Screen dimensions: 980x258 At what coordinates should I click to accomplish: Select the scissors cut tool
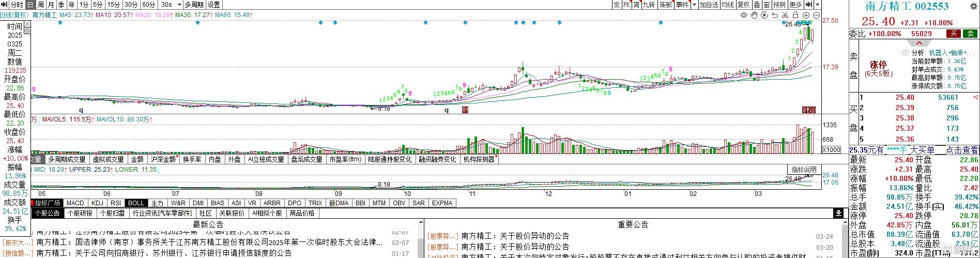click(785, 15)
